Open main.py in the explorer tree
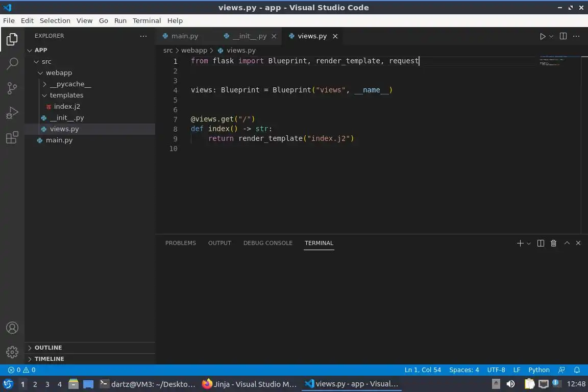 coord(90,140)
